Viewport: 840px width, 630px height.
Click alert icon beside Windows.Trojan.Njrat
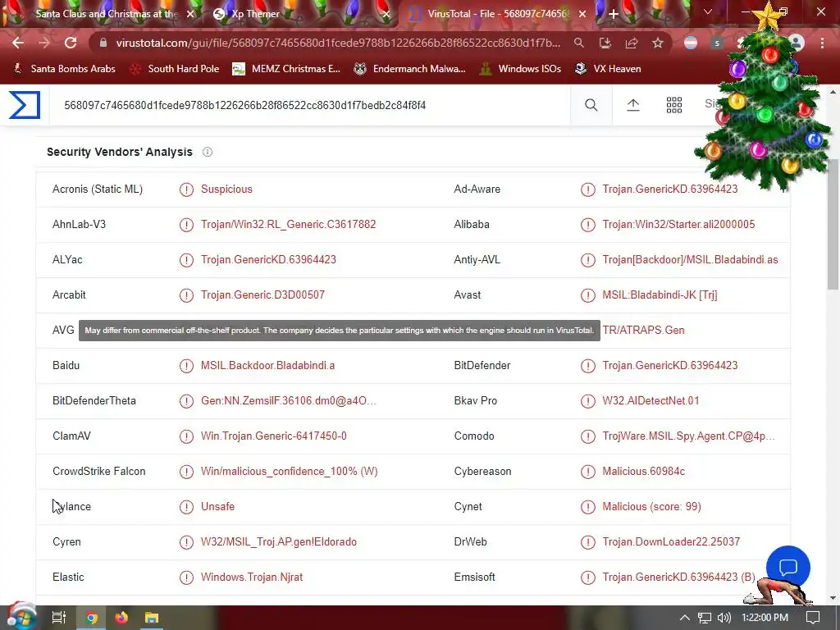pos(186,577)
